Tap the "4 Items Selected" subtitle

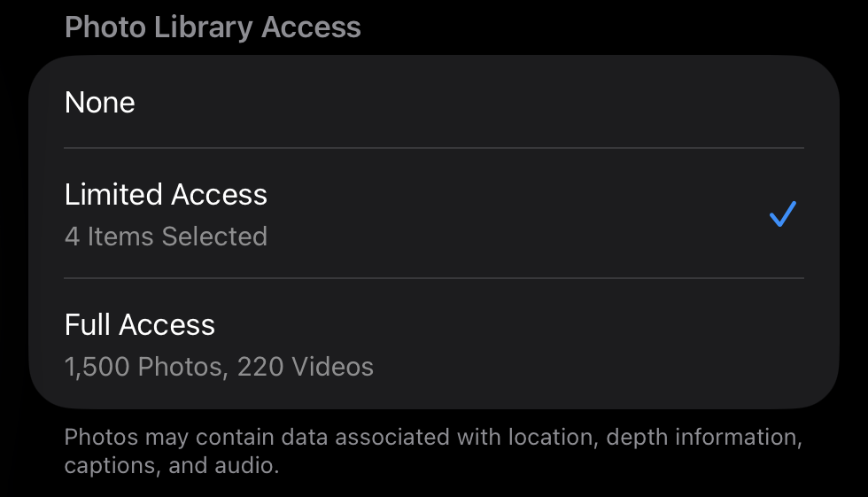click(166, 237)
